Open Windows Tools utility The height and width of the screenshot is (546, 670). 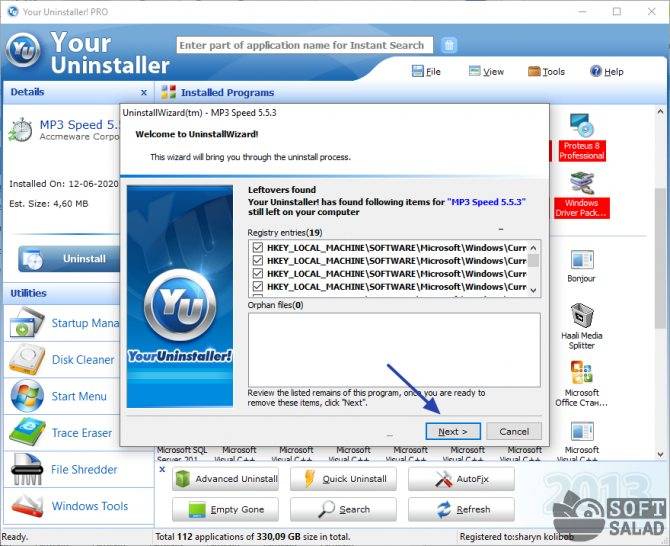[79, 506]
